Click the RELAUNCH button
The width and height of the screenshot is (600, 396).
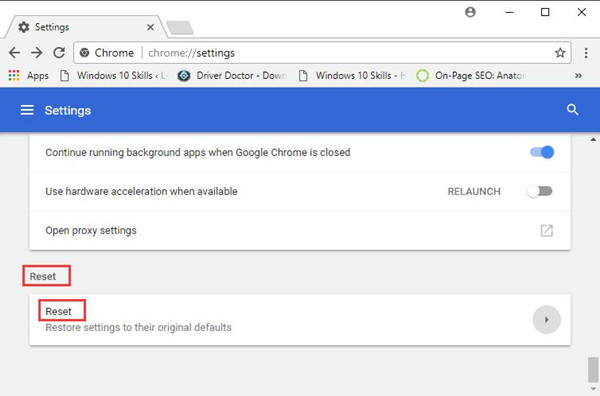[474, 191]
